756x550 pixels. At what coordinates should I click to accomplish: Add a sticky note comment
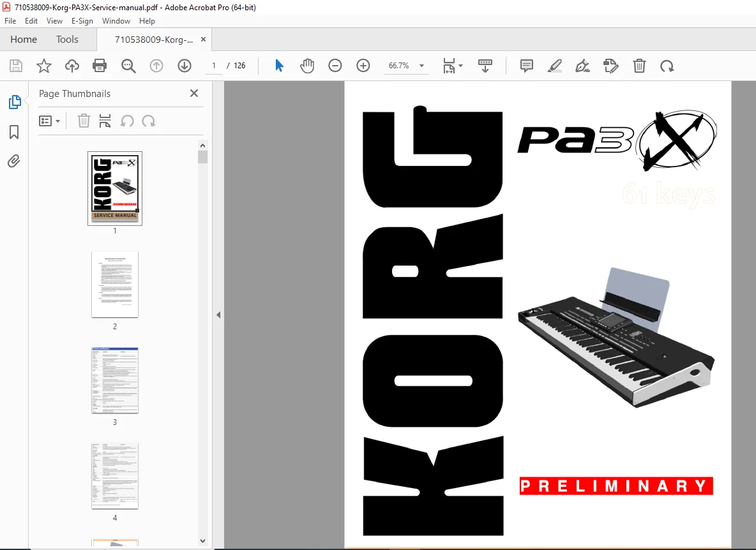[x=527, y=66]
